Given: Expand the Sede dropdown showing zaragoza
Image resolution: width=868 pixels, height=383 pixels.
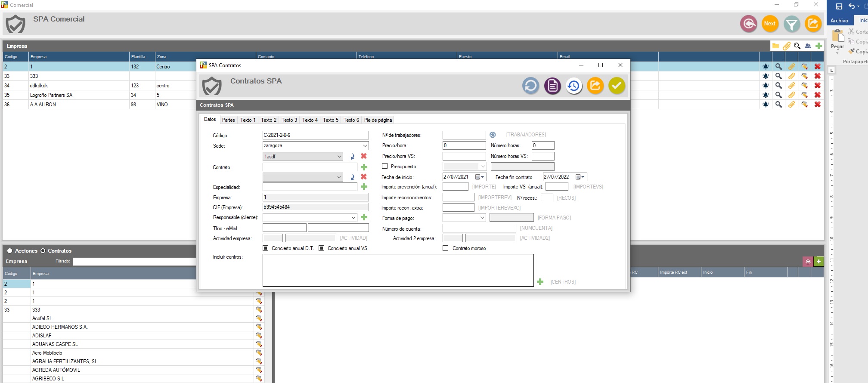Looking at the screenshot, I should point(365,146).
